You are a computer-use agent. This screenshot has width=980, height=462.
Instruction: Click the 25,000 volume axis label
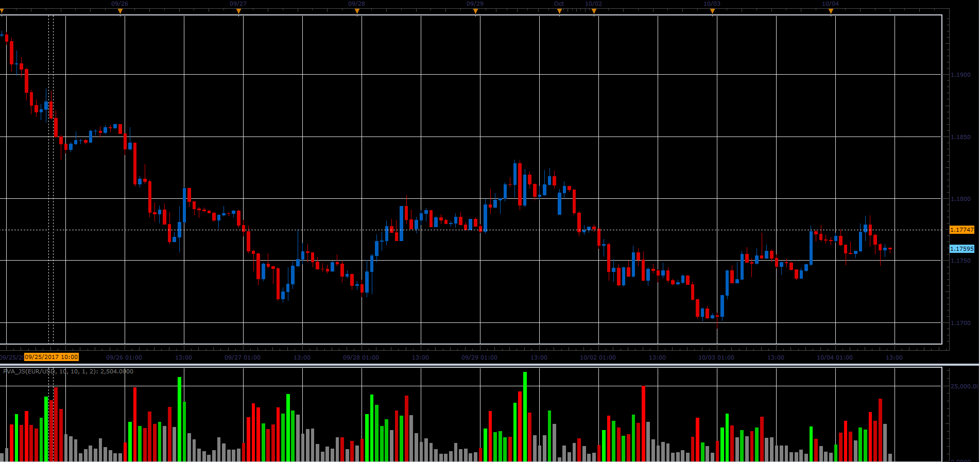tap(965, 386)
